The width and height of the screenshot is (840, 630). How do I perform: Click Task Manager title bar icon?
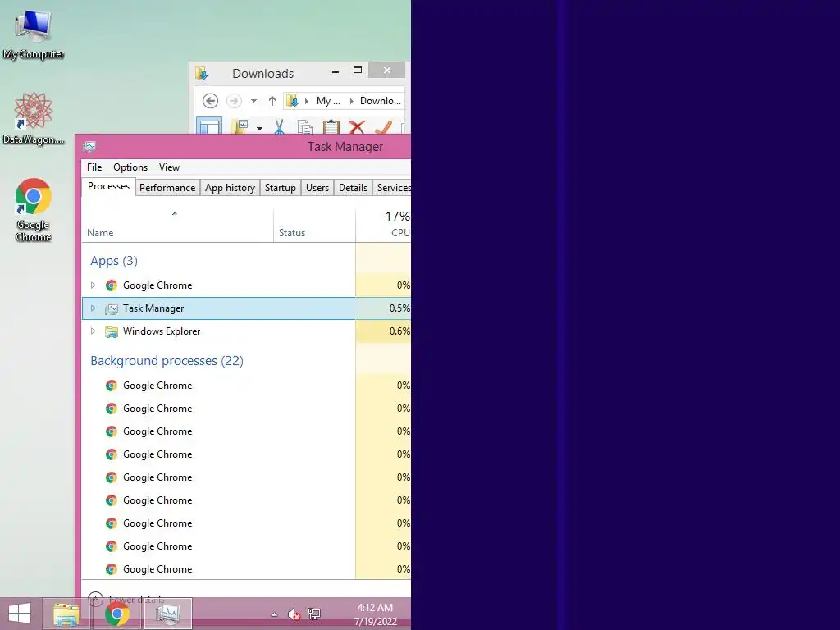click(x=89, y=147)
